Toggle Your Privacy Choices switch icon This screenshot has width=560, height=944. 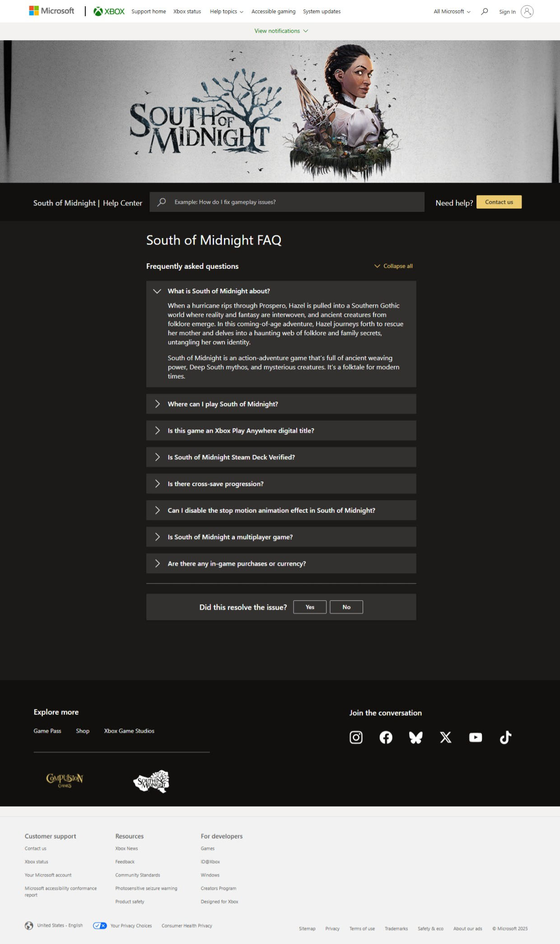click(100, 925)
